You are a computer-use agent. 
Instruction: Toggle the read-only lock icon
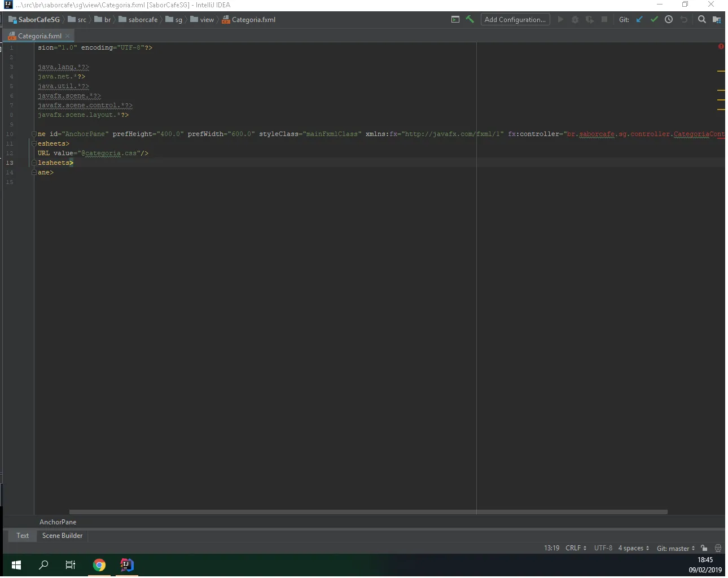pos(704,548)
